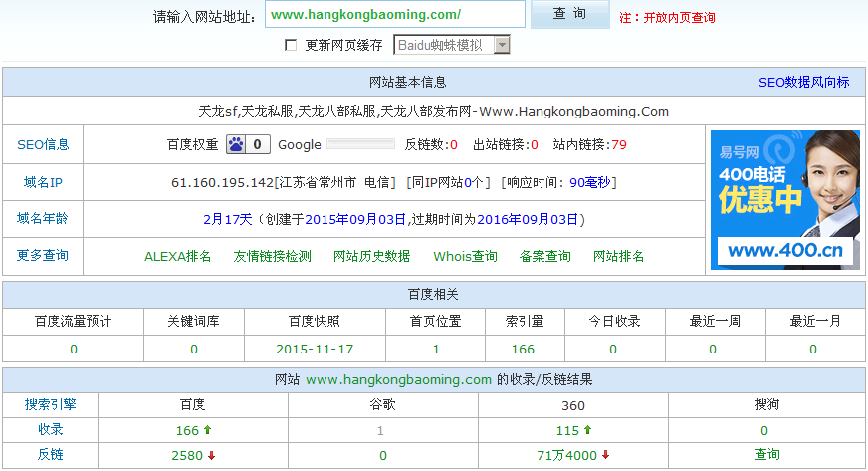868x471 pixels.
Task: Click the 最近一周 value 0
Action: pyautogui.click(x=713, y=350)
